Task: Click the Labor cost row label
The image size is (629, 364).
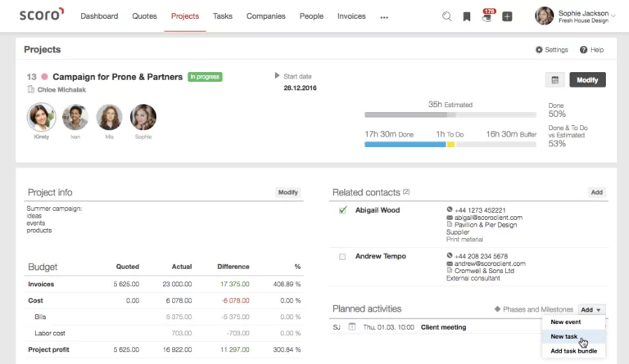Action: 50,333
